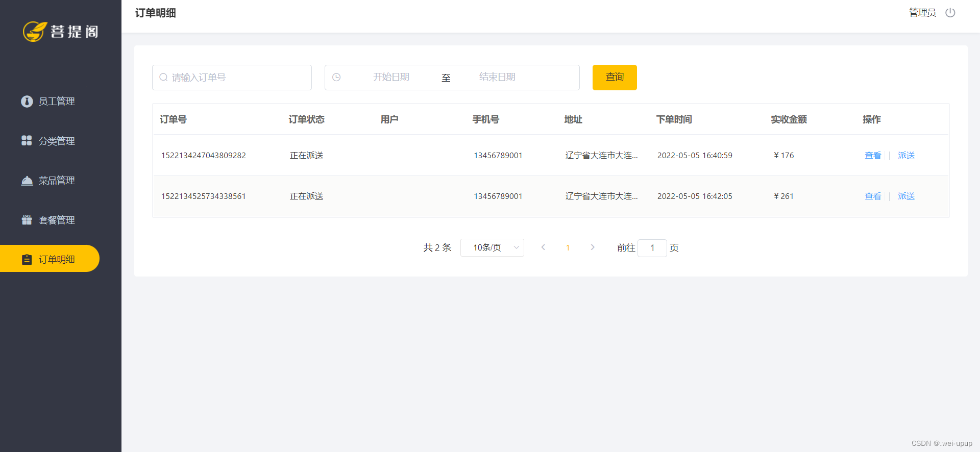
Task: View order 1522134525734338561 via 查看
Action: click(873, 196)
